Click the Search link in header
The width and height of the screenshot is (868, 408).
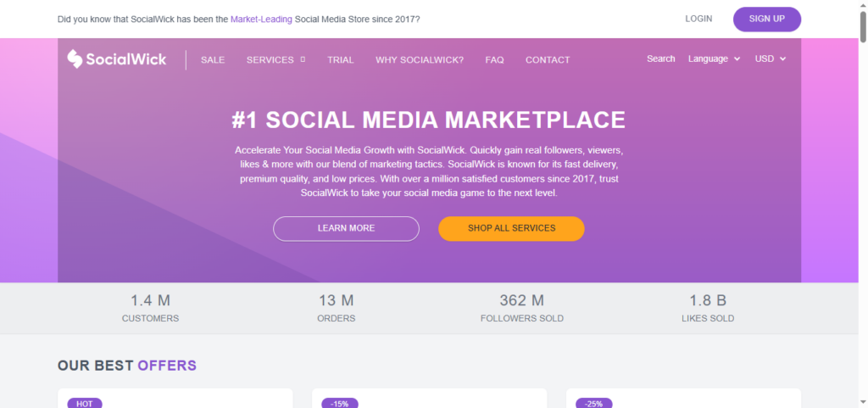[661, 59]
